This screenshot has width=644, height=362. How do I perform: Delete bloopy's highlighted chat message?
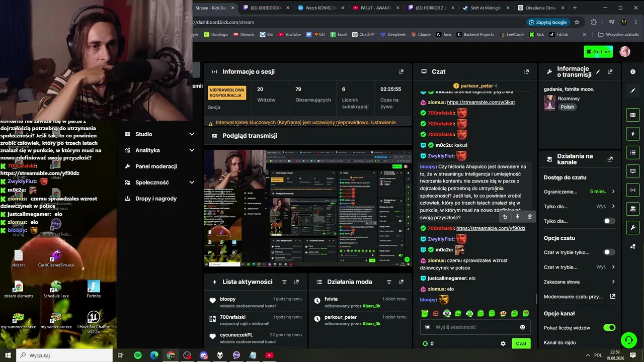click(530, 217)
